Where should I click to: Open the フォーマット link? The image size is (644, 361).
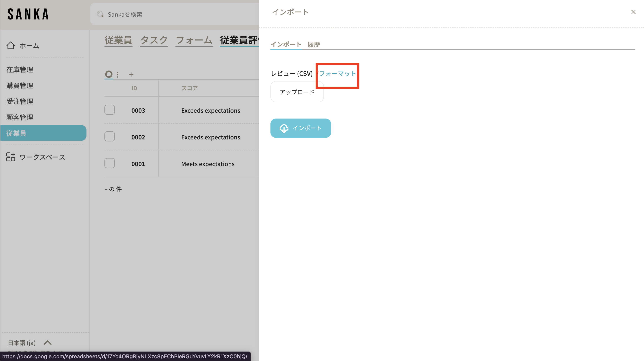338,74
